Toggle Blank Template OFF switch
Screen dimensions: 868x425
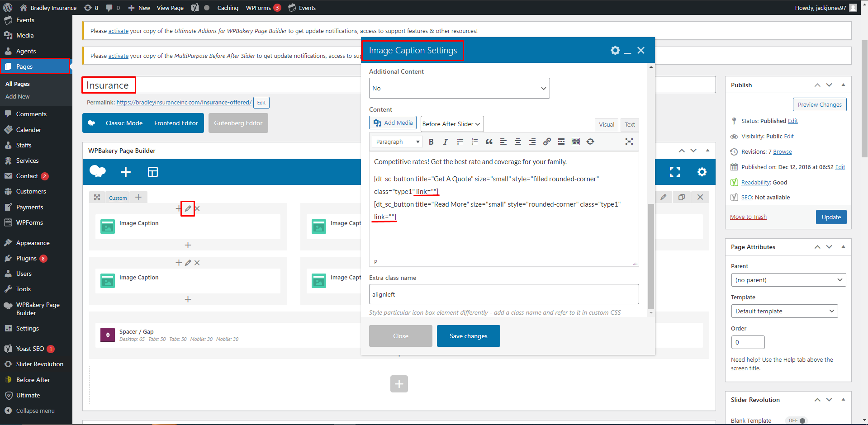797,420
